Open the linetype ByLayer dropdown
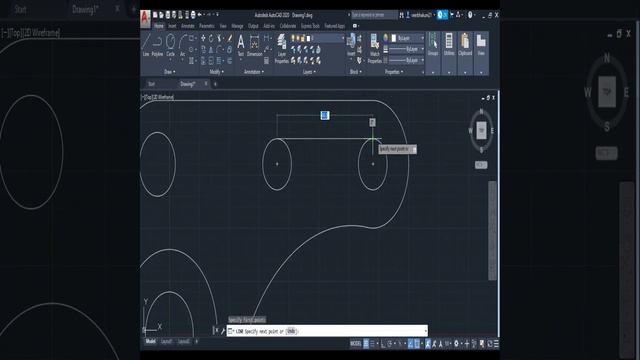640x360 pixels. [x=407, y=60]
